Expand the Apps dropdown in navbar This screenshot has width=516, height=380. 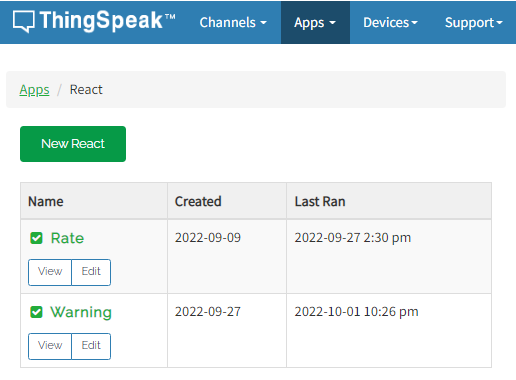pyautogui.click(x=315, y=22)
